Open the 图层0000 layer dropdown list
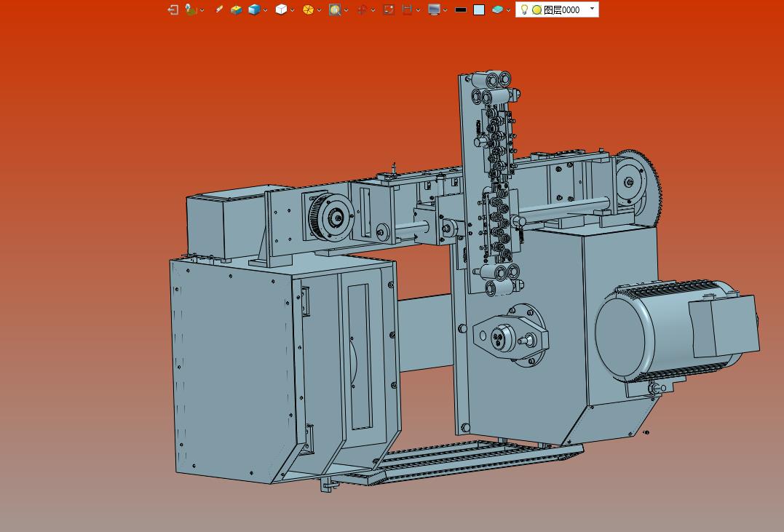 593,9
